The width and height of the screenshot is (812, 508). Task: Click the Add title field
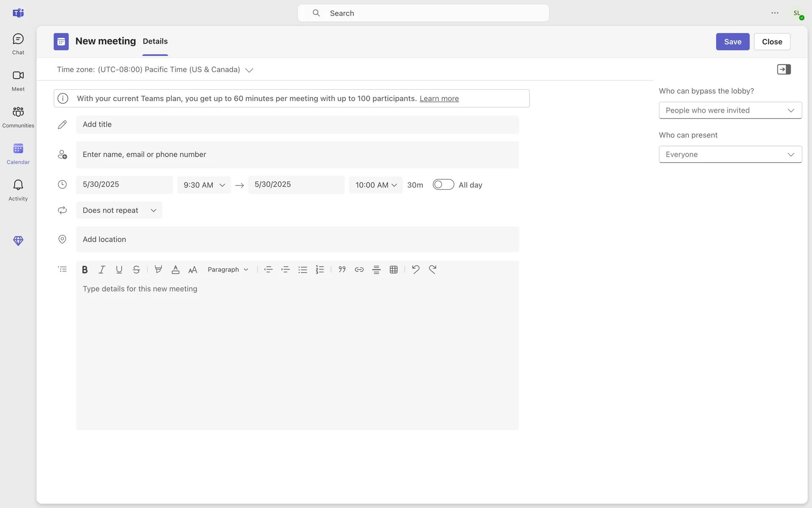pos(297,124)
